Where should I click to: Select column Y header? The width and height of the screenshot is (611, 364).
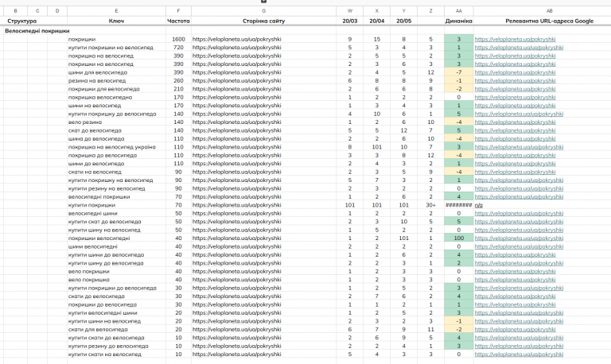point(403,11)
